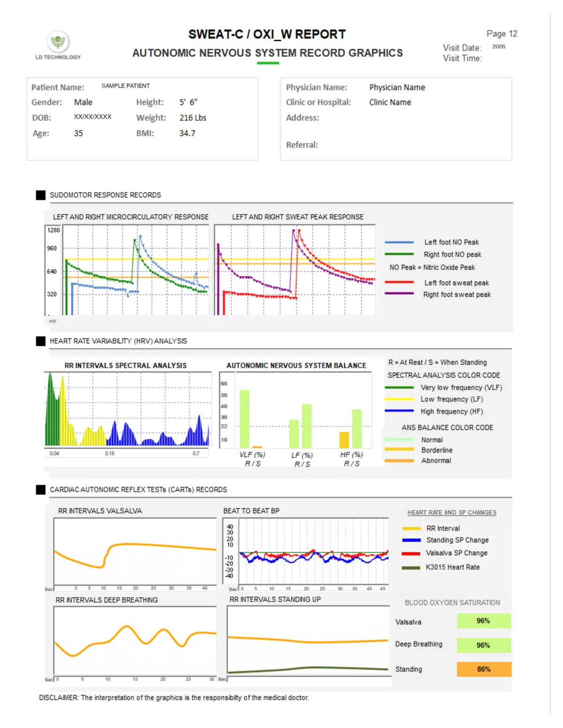Select the Left foot sweat peak red legend line
563x728 pixels.
[x=399, y=282]
